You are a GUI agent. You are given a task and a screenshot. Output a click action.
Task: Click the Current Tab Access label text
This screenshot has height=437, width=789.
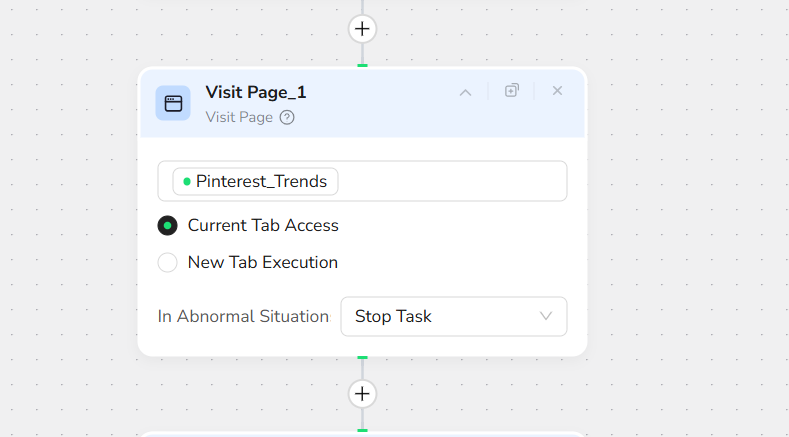click(263, 226)
